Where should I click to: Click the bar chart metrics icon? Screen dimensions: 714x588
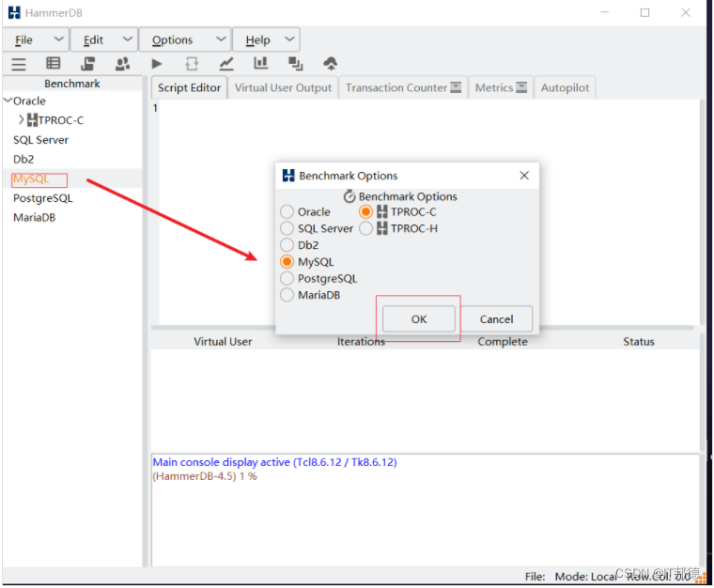[260, 64]
